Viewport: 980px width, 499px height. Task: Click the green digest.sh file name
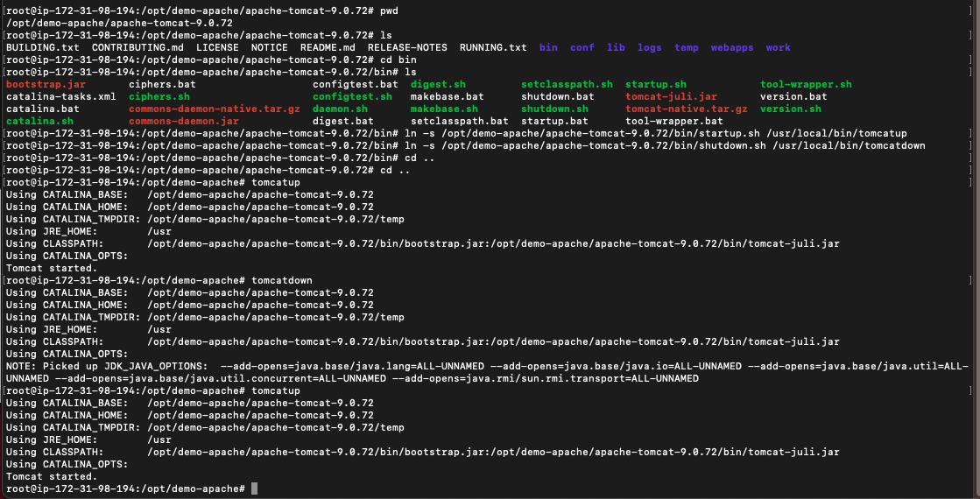[x=438, y=84]
